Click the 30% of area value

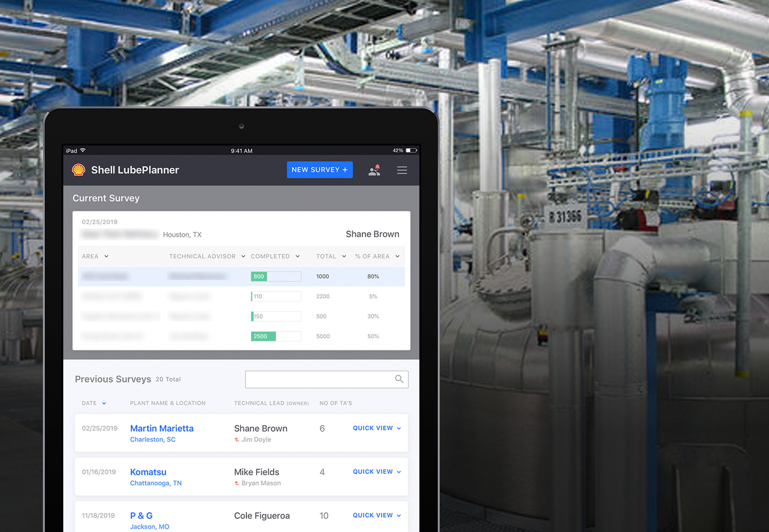click(x=373, y=316)
